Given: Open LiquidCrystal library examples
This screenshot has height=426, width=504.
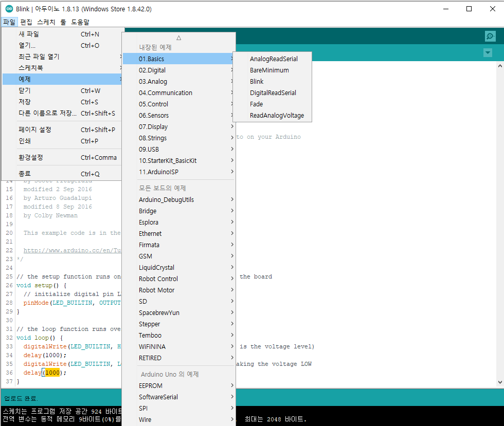Looking at the screenshot, I should pos(179,267).
